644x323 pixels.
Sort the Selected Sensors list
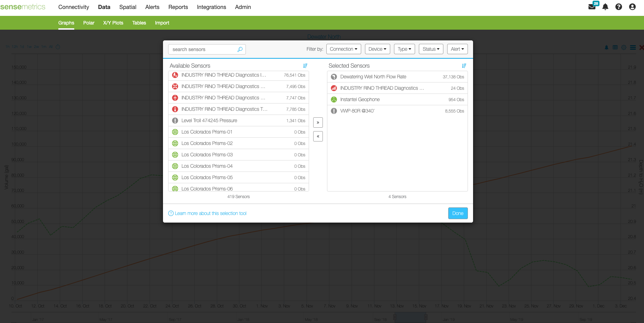click(464, 66)
